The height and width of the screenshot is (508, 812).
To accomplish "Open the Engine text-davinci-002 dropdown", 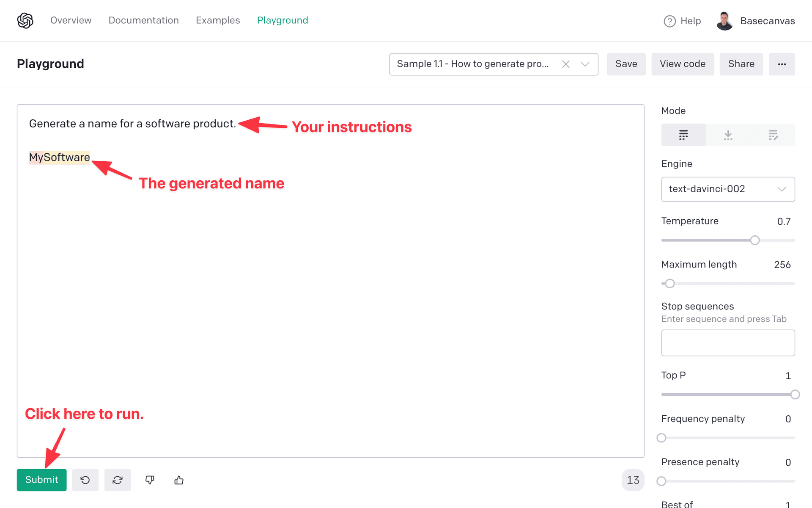I will pos(728,189).
